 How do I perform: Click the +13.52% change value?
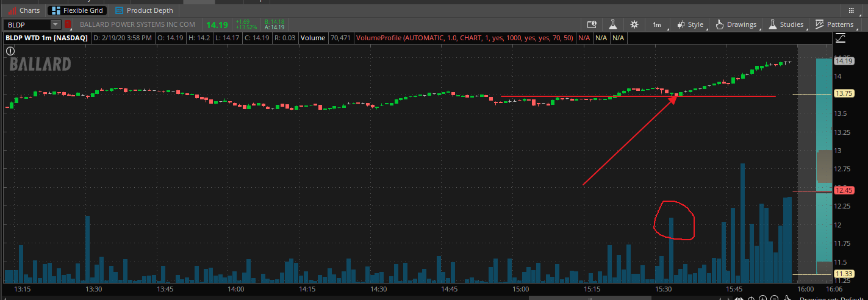click(x=245, y=27)
